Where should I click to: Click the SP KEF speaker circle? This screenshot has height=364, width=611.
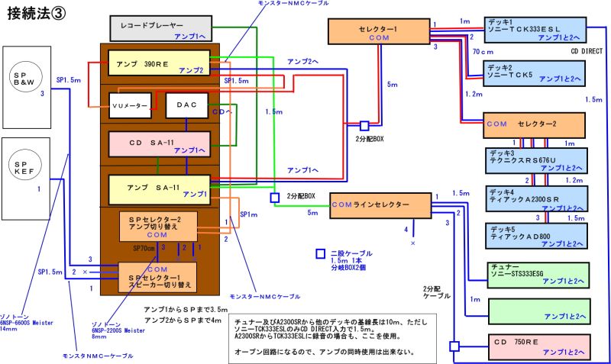coord(25,166)
